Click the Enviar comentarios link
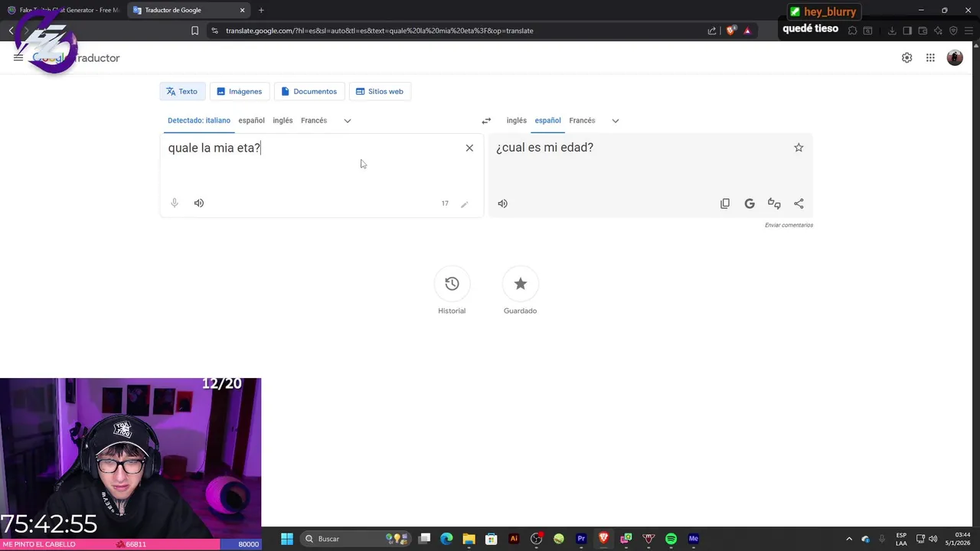Screen dimensions: 980x551 tap(789, 225)
